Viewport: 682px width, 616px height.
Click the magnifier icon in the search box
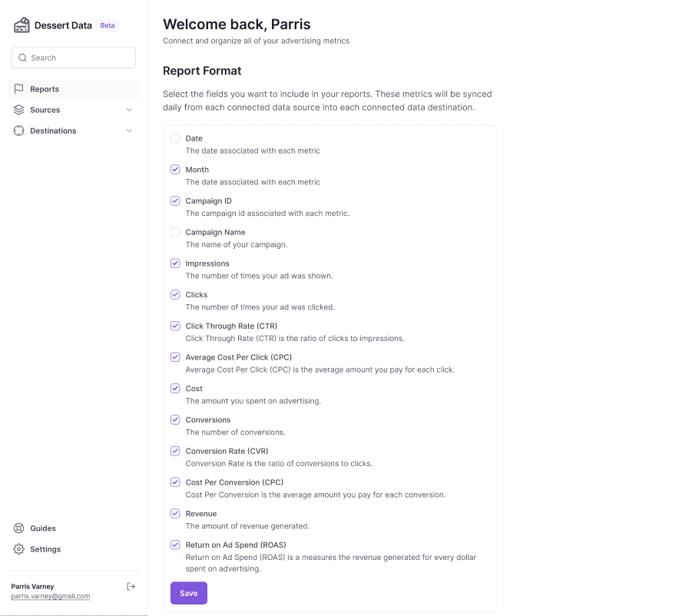(23, 58)
